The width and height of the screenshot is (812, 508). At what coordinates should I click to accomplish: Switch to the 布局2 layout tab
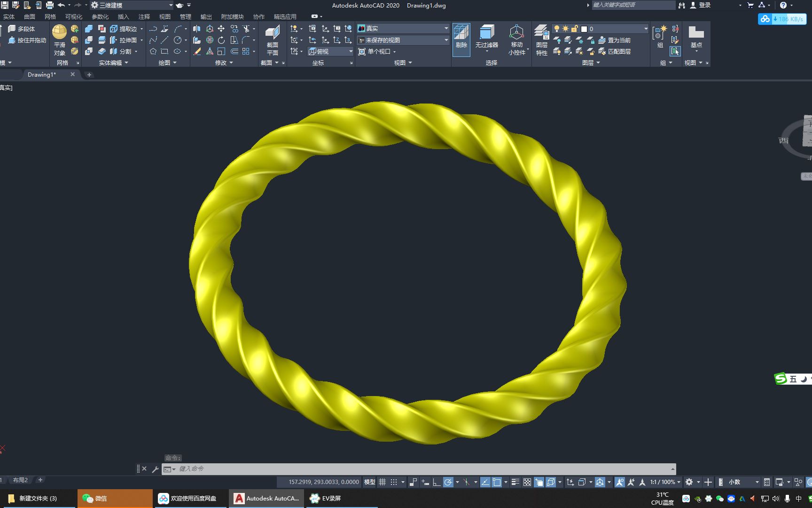pyautogui.click(x=20, y=480)
